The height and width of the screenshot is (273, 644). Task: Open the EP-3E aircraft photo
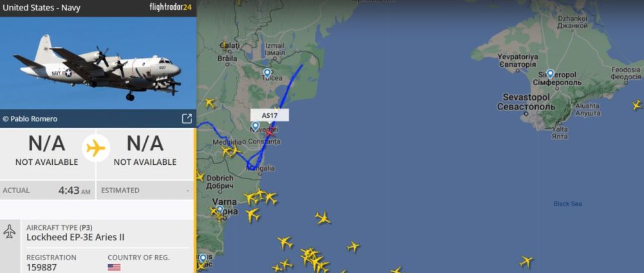coord(98,63)
